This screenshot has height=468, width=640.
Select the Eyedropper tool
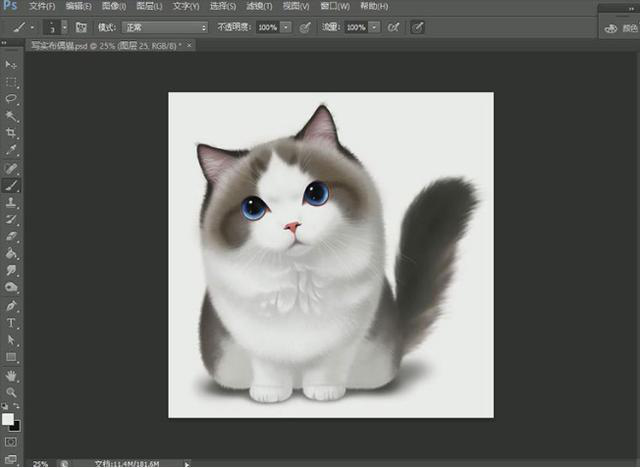pos(12,150)
